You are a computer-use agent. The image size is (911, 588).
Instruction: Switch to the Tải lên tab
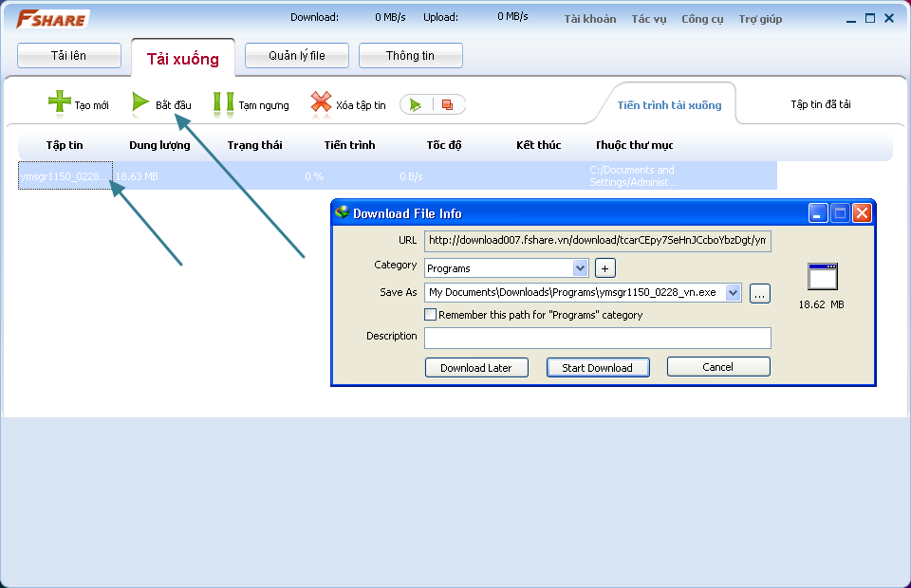[68, 55]
